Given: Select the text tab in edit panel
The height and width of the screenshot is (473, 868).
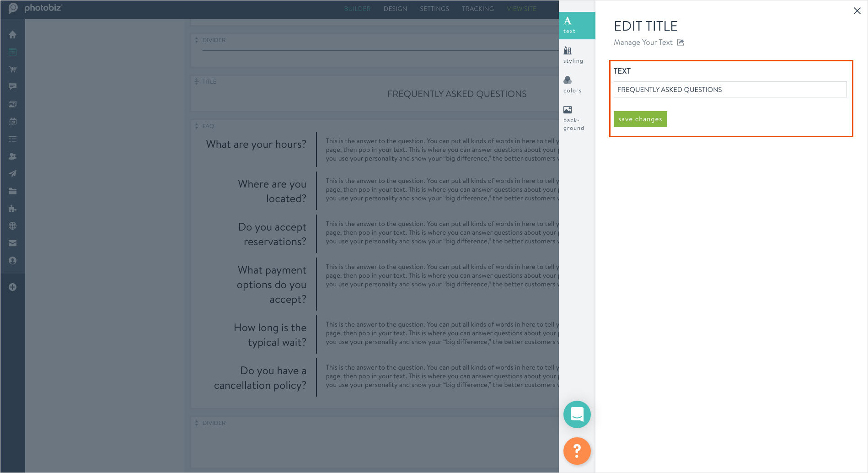Looking at the screenshot, I should tap(576, 25).
